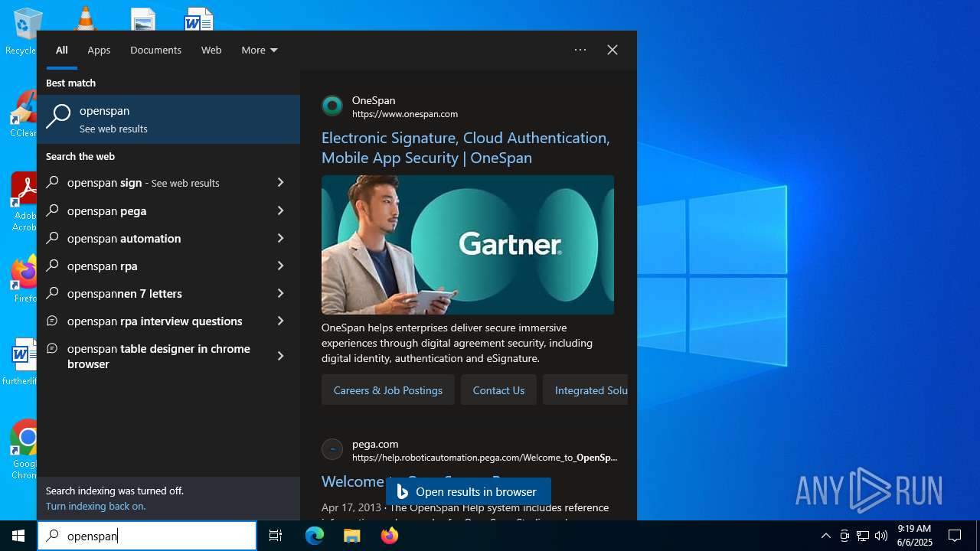The height and width of the screenshot is (551, 980).
Task: Open Adobe Acrobat desktop shortcut
Action: tap(24, 202)
